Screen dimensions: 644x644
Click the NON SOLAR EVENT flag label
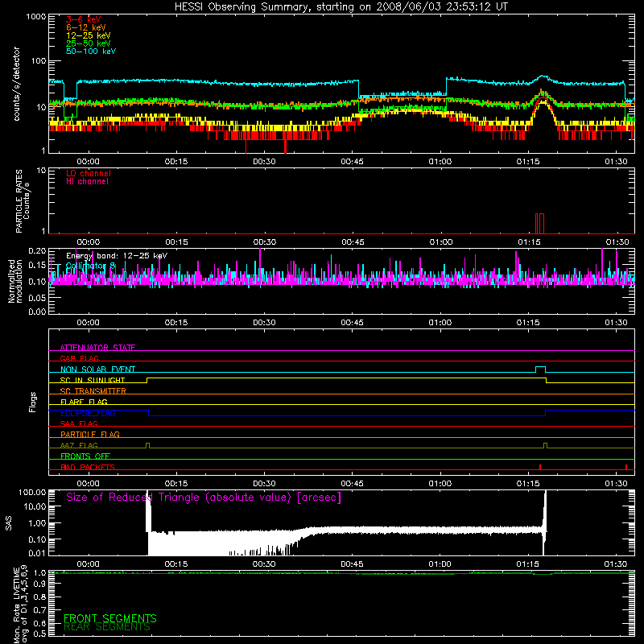[97, 369]
